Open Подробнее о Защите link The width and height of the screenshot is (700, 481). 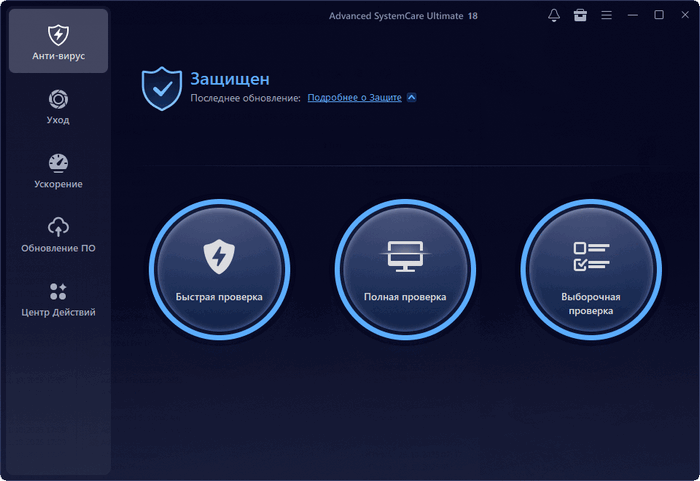coord(354,97)
